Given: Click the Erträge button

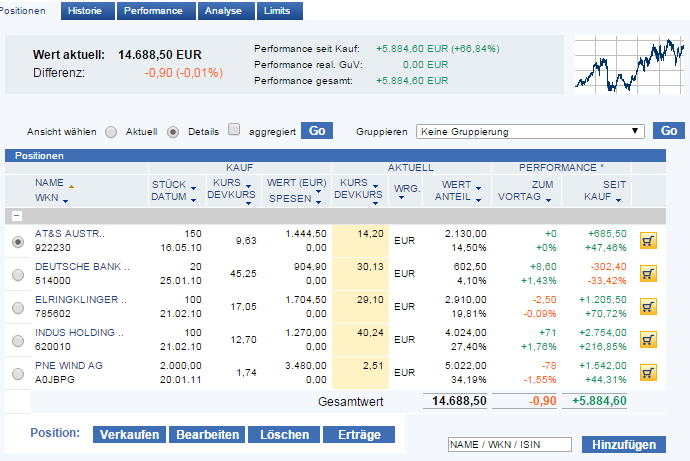Looking at the screenshot, I should 359,435.
